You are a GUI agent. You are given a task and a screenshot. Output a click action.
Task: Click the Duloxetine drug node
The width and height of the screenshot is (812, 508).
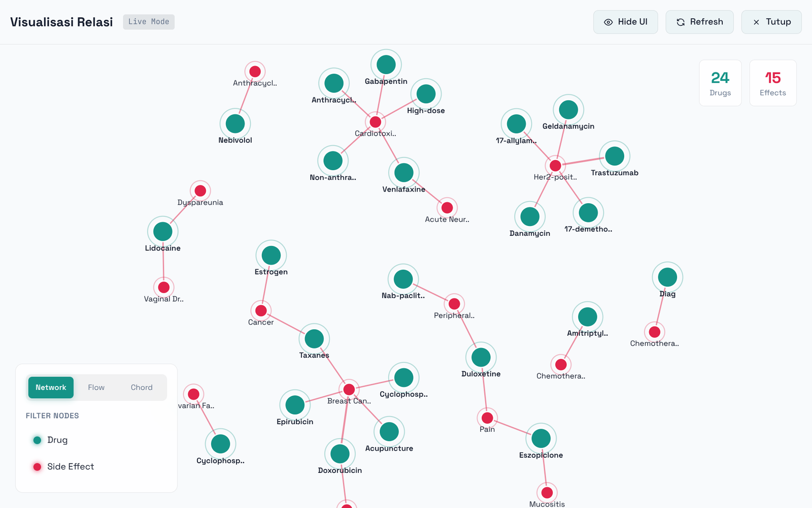(481, 357)
